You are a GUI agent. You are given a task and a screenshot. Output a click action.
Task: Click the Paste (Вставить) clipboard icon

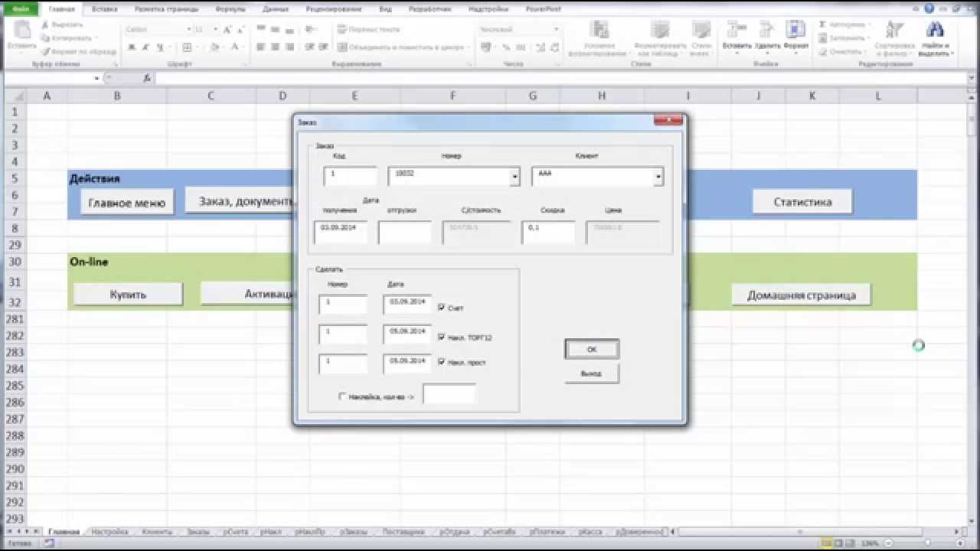(x=21, y=31)
